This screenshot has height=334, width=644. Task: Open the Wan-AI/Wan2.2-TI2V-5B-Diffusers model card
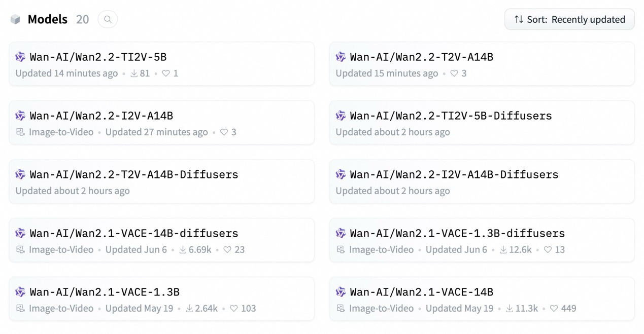pyautogui.click(x=482, y=123)
